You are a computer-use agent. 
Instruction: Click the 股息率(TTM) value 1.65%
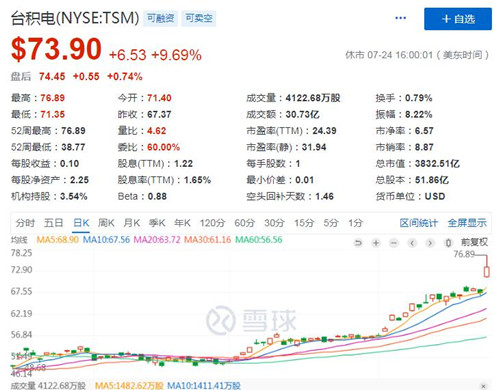(198, 180)
